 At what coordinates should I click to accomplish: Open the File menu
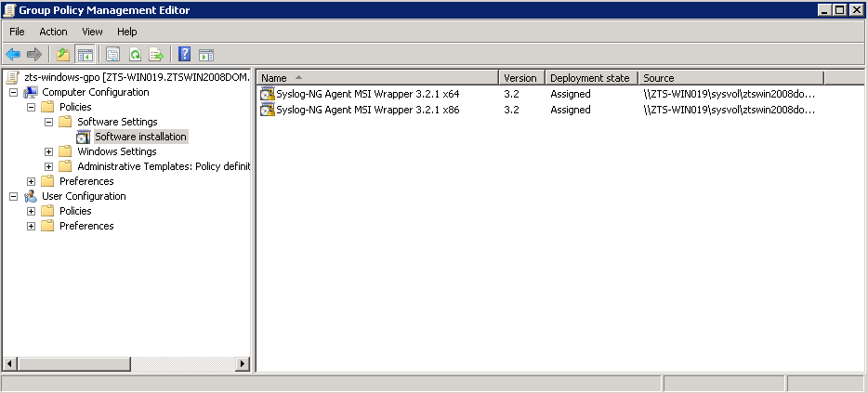click(17, 32)
